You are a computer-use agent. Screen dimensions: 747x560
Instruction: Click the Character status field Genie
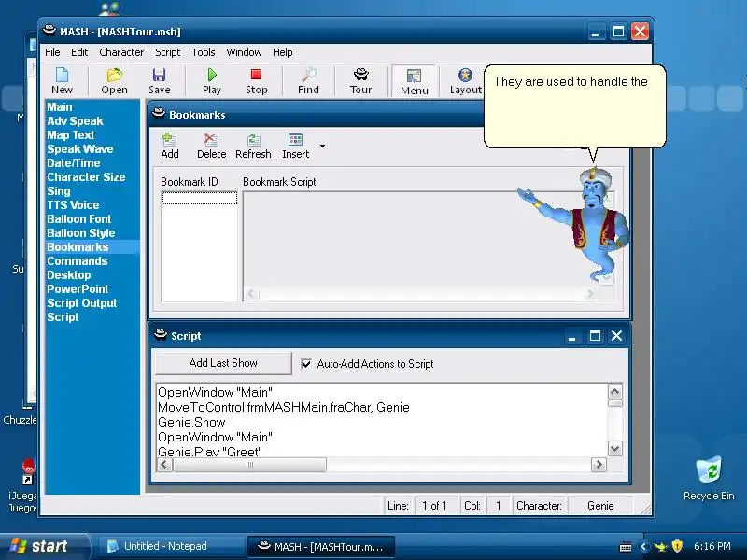(x=600, y=506)
